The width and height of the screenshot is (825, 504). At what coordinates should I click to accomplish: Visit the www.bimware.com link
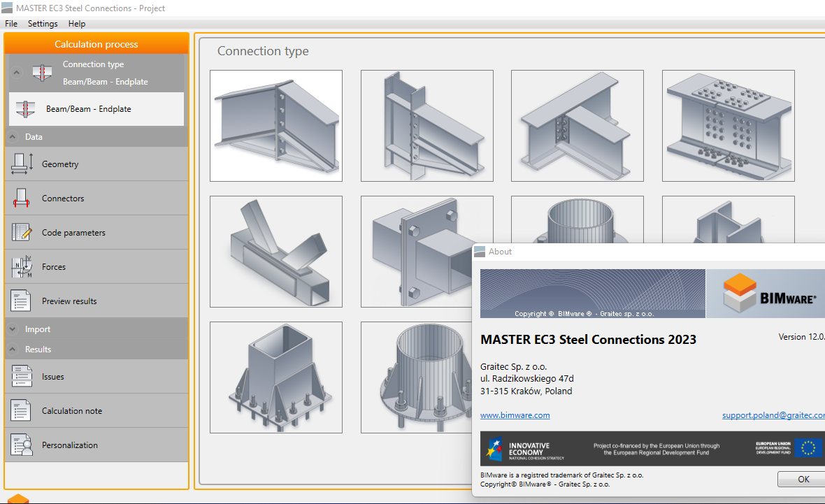point(515,415)
